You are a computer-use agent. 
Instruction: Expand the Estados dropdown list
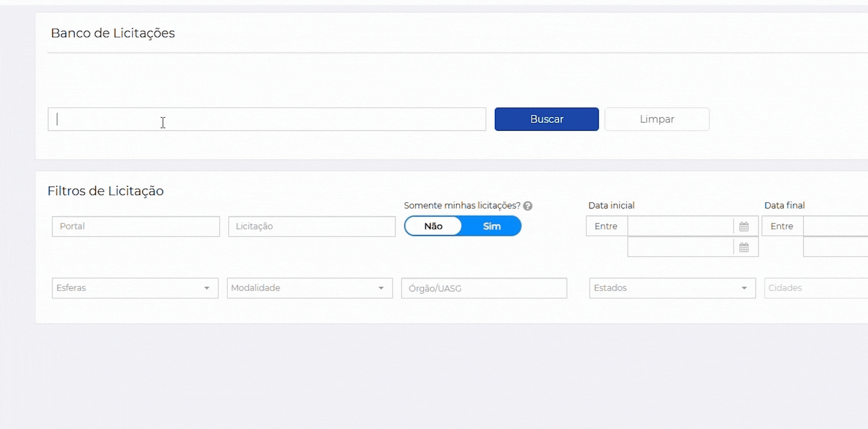pyautogui.click(x=672, y=288)
